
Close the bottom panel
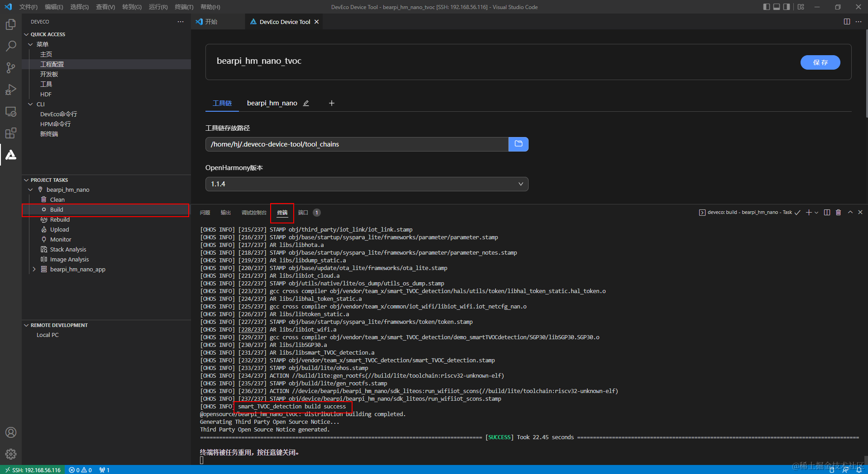click(x=860, y=212)
